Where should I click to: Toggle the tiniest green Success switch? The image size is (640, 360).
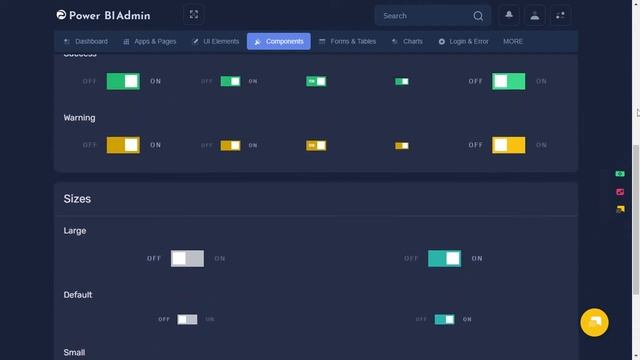pos(402,81)
